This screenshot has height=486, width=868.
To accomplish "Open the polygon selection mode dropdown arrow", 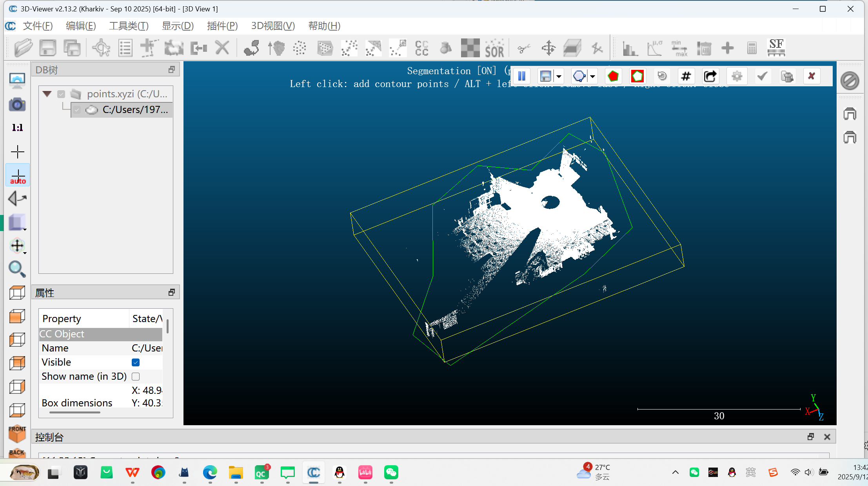I will [593, 76].
